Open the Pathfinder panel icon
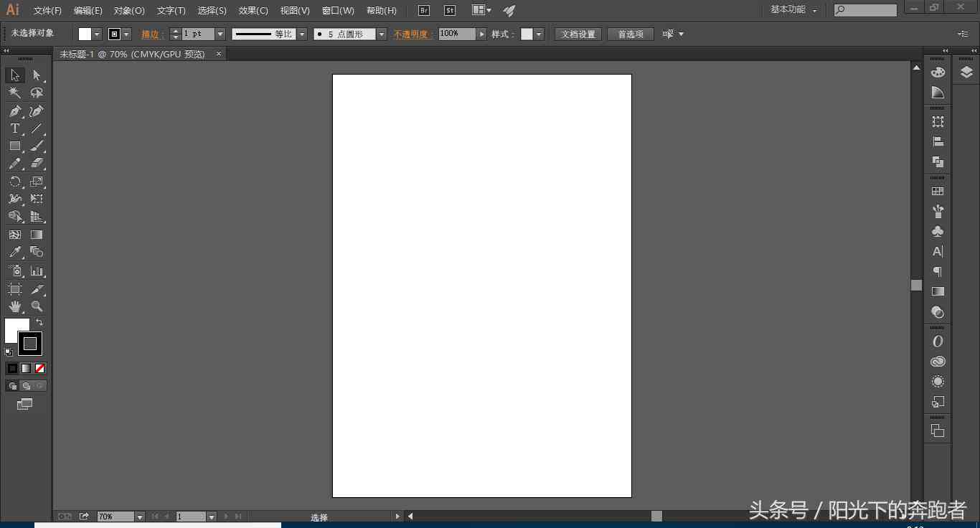 pos(938,162)
